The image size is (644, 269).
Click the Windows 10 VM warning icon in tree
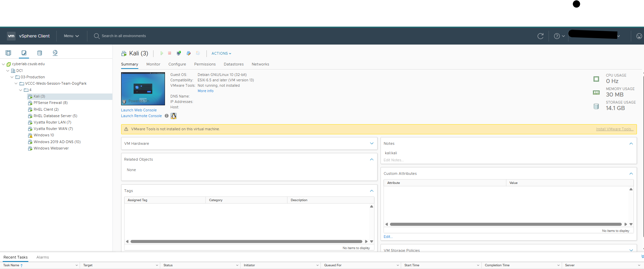click(30, 135)
